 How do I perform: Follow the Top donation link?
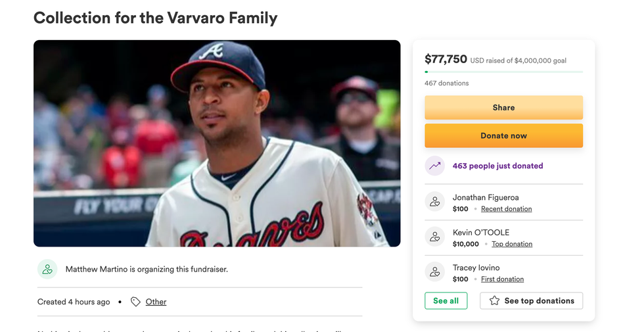512,244
